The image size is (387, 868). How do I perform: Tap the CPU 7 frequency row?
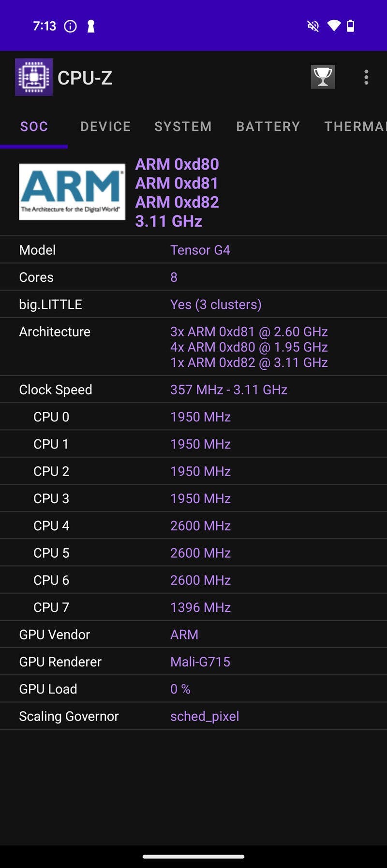193,607
